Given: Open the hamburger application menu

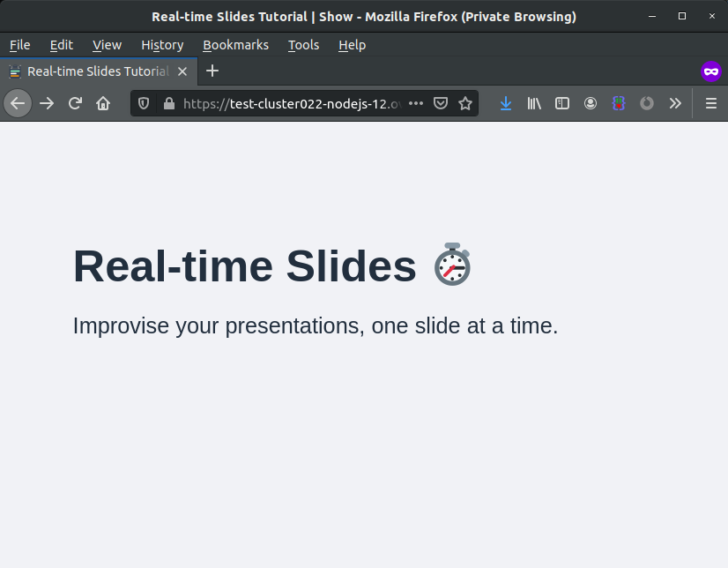Looking at the screenshot, I should click(710, 103).
